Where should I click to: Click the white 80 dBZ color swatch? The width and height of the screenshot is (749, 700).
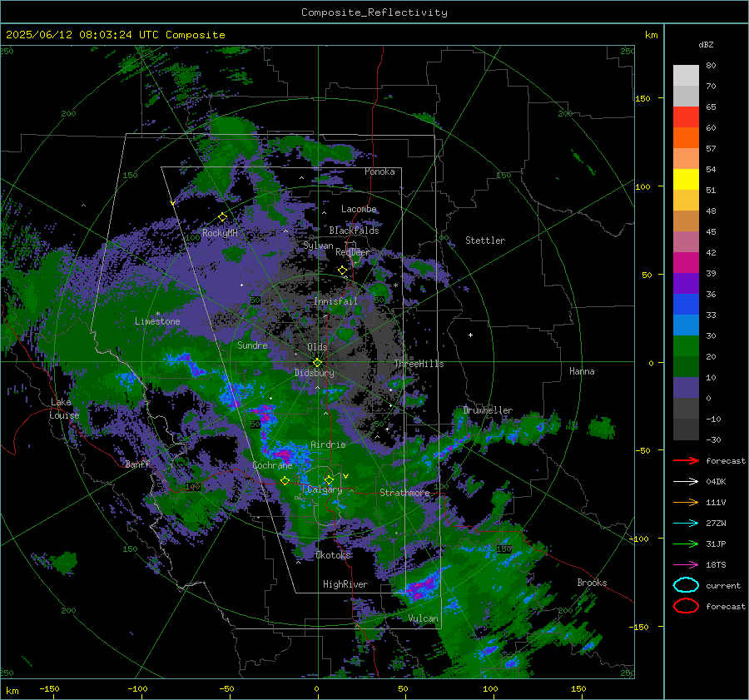point(686,76)
